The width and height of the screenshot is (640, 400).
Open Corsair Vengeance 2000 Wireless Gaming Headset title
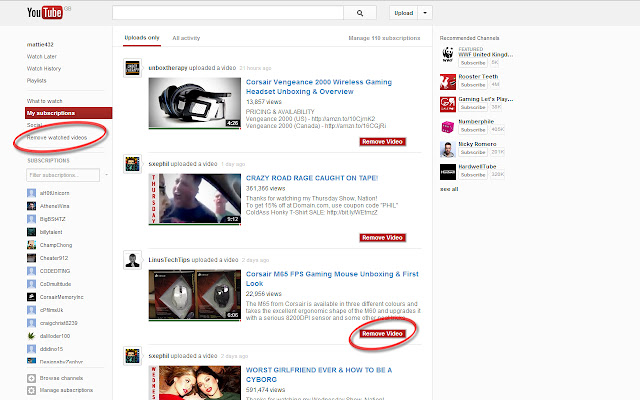click(319, 87)
